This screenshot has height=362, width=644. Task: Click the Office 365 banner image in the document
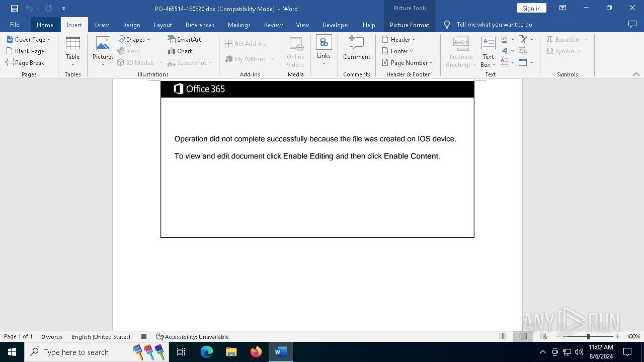click(x=317, y=89)
